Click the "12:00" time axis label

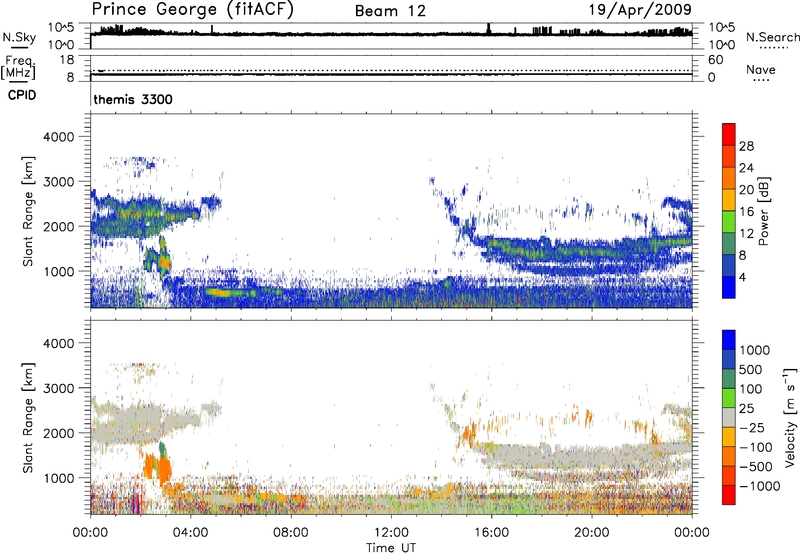[391, 533]
